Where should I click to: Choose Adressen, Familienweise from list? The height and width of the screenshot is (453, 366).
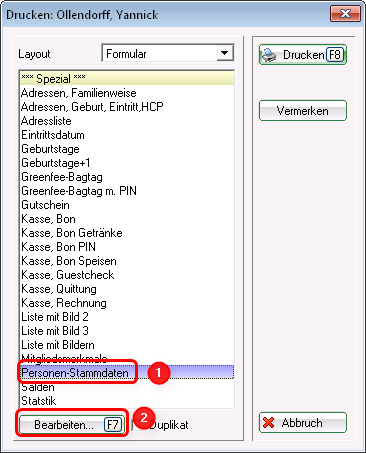(127, 93)
